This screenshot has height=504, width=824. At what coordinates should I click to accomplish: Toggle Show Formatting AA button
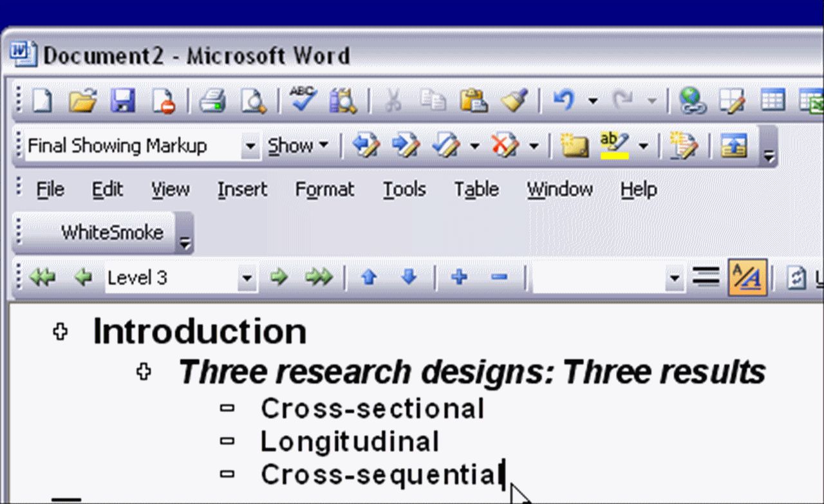point(747,277)
